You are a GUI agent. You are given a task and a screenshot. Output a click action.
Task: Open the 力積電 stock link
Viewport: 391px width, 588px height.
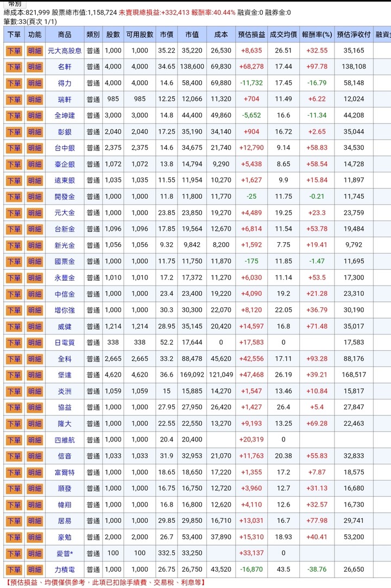(x=65, y=570)
